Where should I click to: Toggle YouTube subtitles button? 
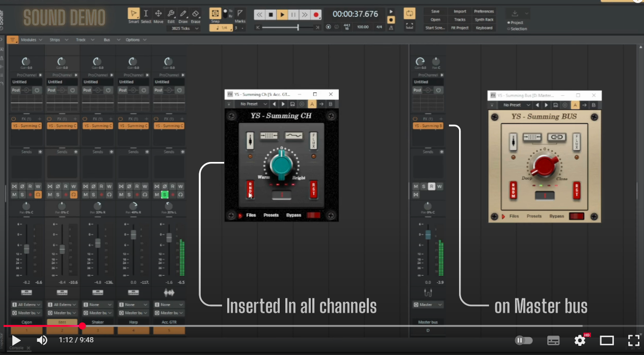click(553, 340)
